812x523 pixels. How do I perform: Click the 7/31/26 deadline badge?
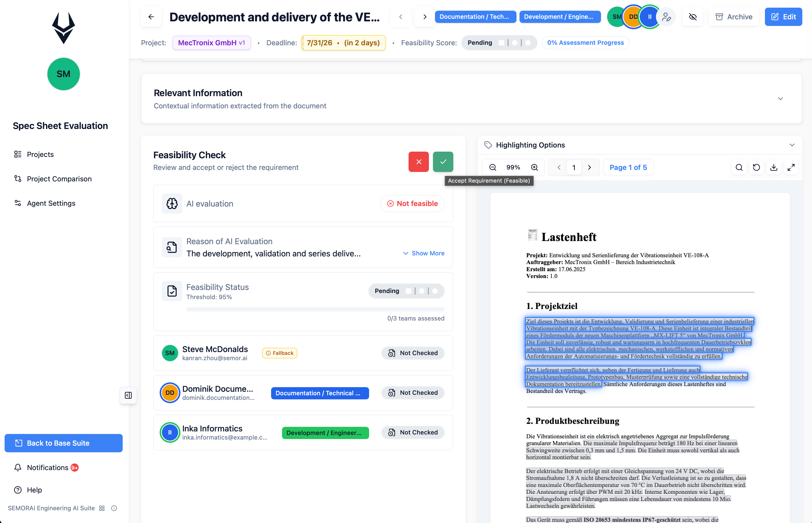343,43
